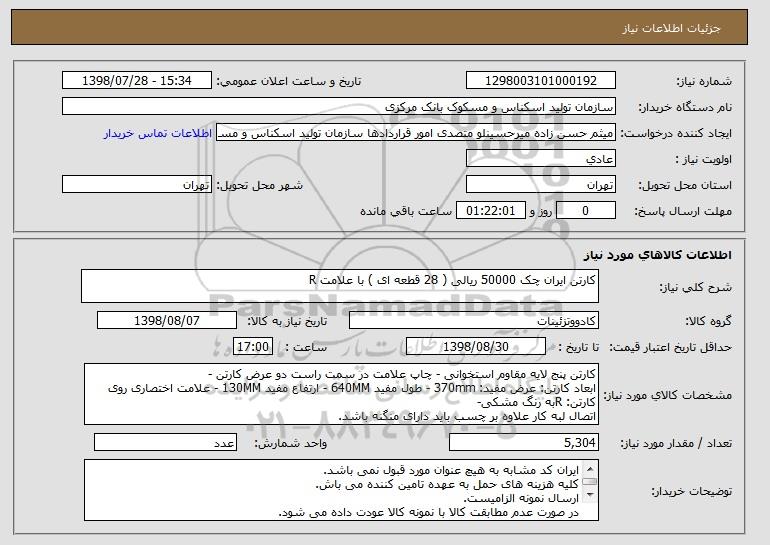Click the label ایجاد کننده درخواست

coord(676,134)
